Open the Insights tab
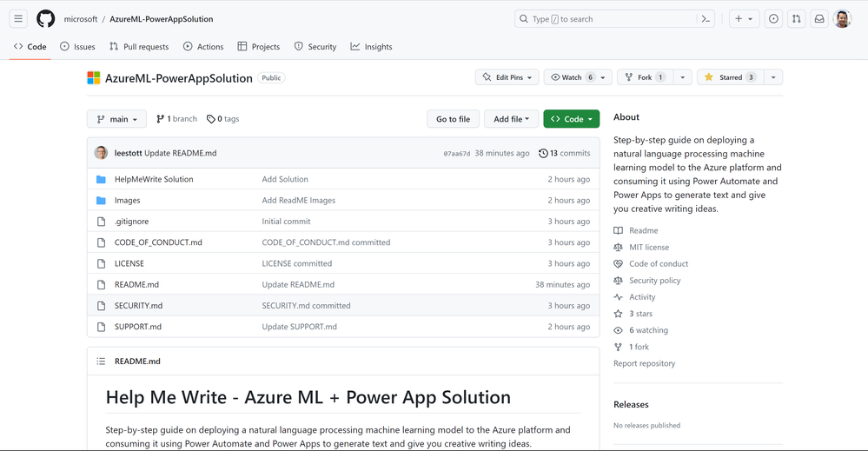868x451 pixels. (371, 47)
